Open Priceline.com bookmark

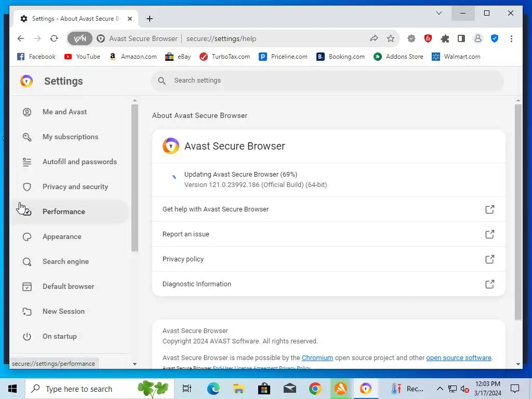pyautogui.click(x=283, y=57)
